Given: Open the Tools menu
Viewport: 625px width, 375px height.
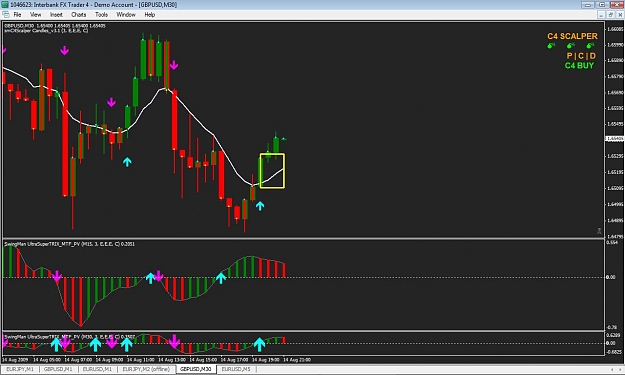Looking at the screenshot, I should 101,14.
